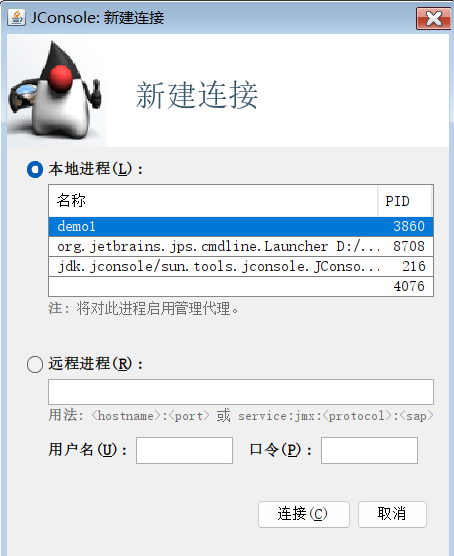Select the unnamed process with PID 4076
The image size is (454, 556).
[241, 286]
